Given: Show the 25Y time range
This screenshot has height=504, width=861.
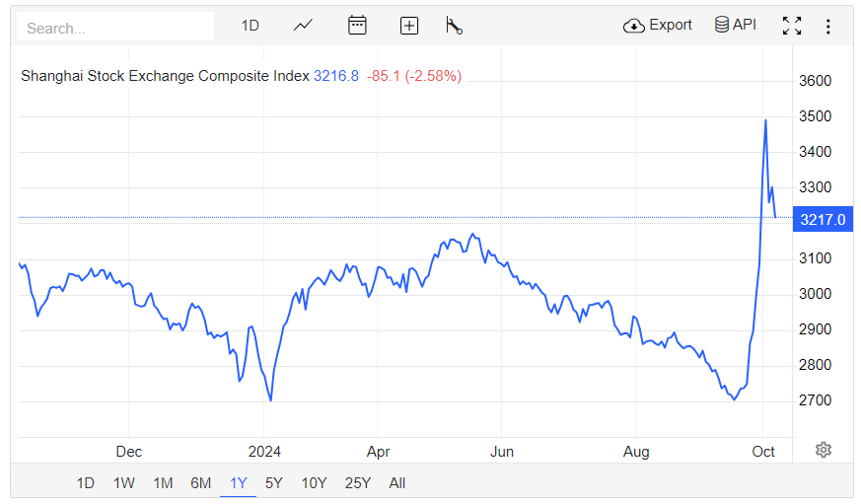Looking at the screenshot, I should [x=358, y=482].
